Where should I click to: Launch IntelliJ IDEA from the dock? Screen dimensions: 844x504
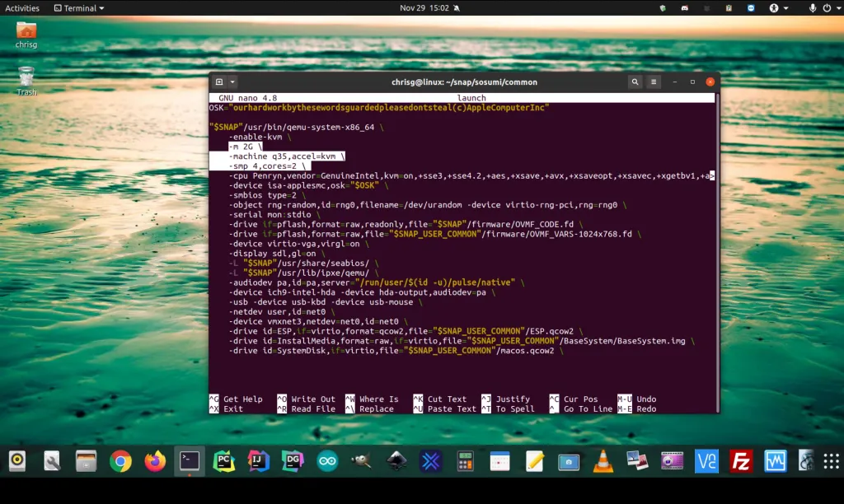point(258,460)
